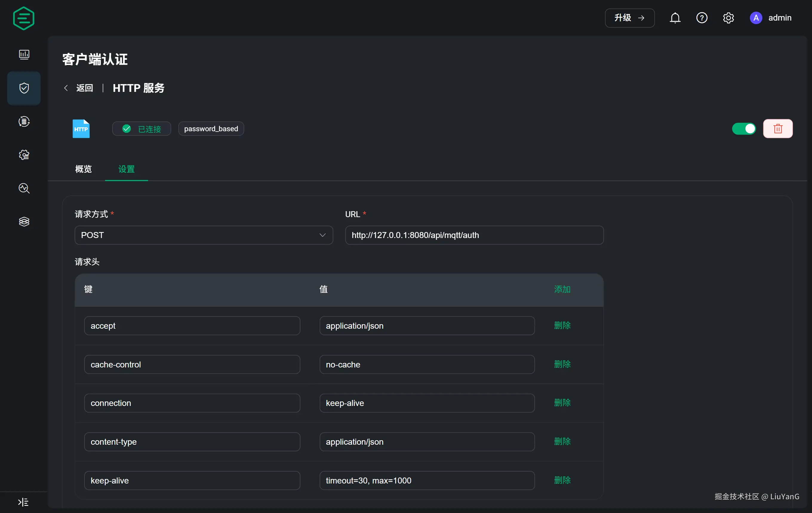The image size is (812, 513).
Task: Click the accept key input field
Action: (x=192, y=326)
